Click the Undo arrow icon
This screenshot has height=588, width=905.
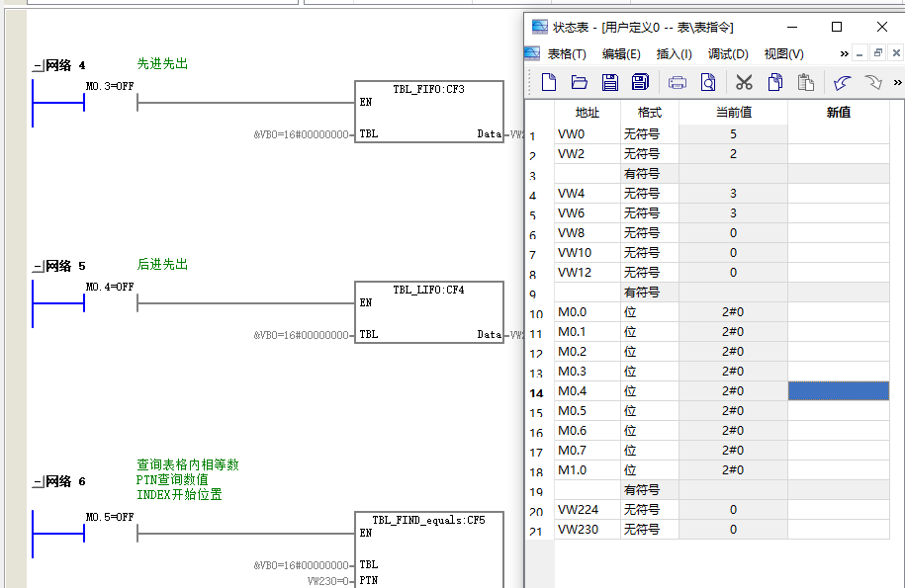point(843,82)
